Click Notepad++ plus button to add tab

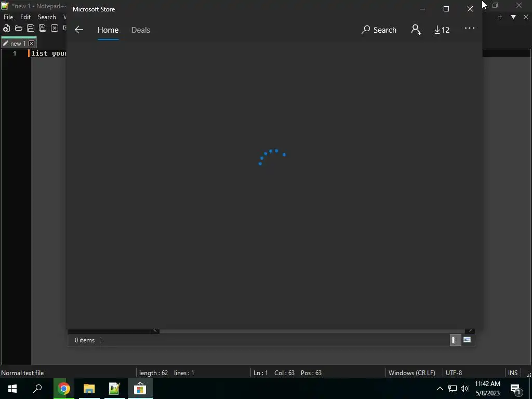500,17
